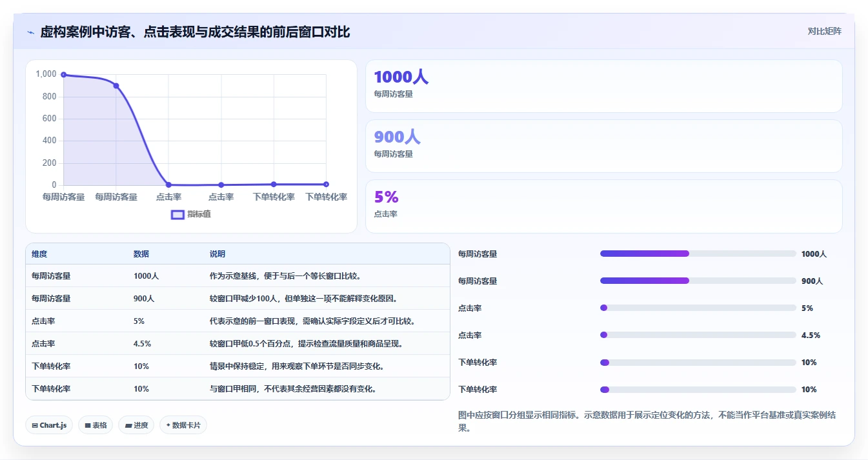Select the note starting 情景中保持稳定
868x460 pixels.
point(298,366)
